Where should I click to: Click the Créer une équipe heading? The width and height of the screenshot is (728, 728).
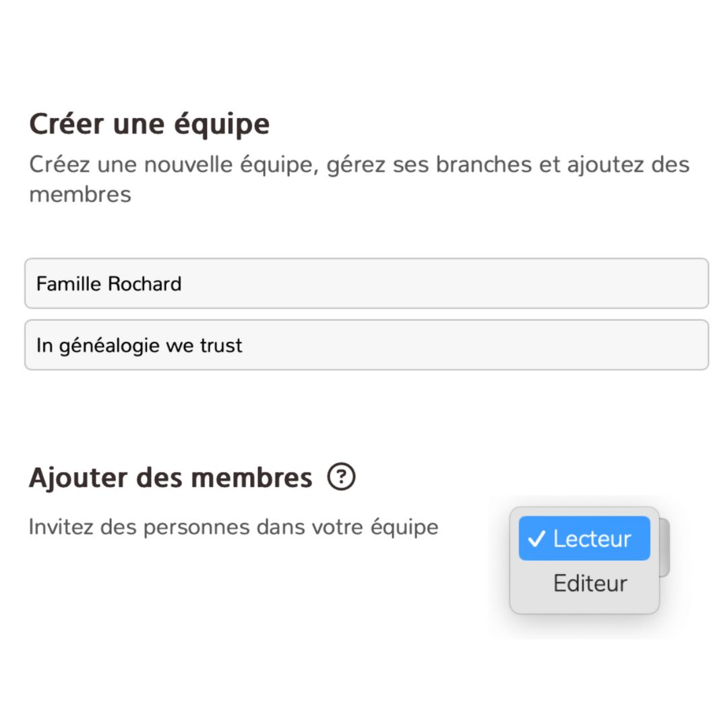pyautogui.click(x=149, y=123)
